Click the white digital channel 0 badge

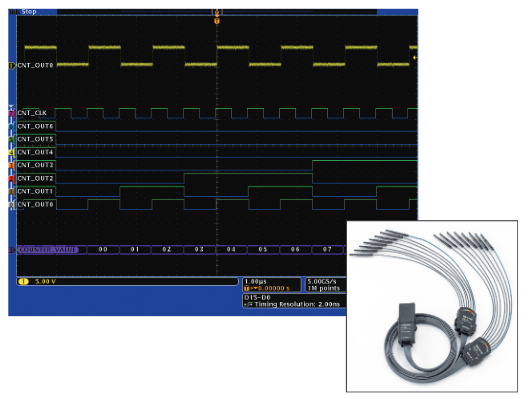click(x=12, y=205)
